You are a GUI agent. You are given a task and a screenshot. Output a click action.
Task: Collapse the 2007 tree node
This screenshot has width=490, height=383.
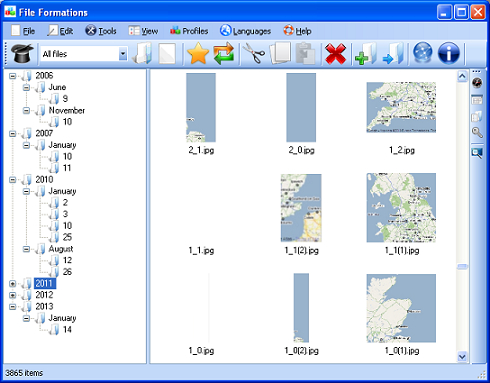(12, 134)
